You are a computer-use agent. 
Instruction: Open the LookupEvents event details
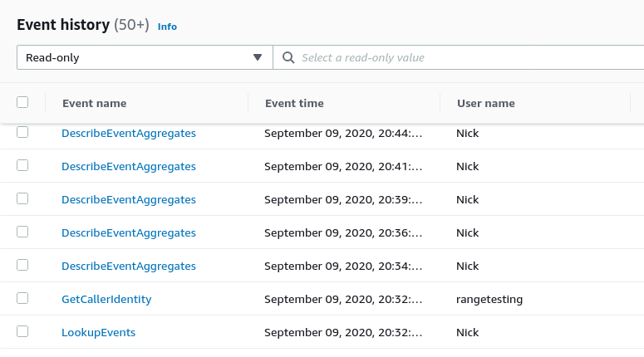tap(98, 332)
